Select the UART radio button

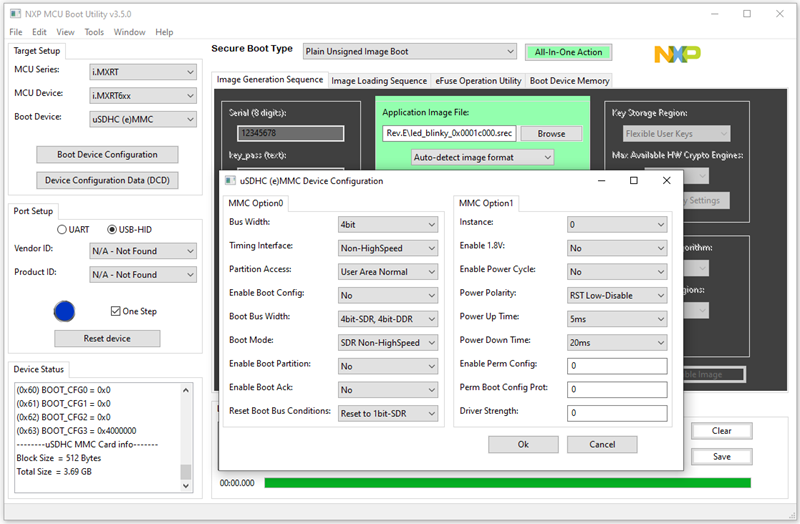click(x=62, y=230)
